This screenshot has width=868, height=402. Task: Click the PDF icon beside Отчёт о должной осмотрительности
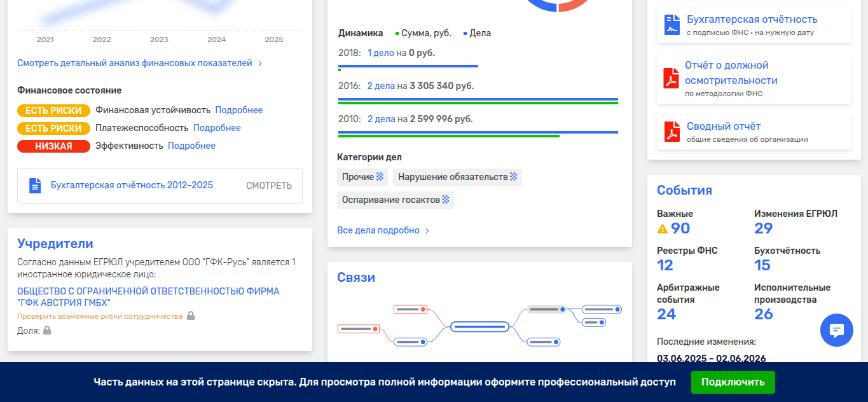pyautogui.click(x=671, y=78)
